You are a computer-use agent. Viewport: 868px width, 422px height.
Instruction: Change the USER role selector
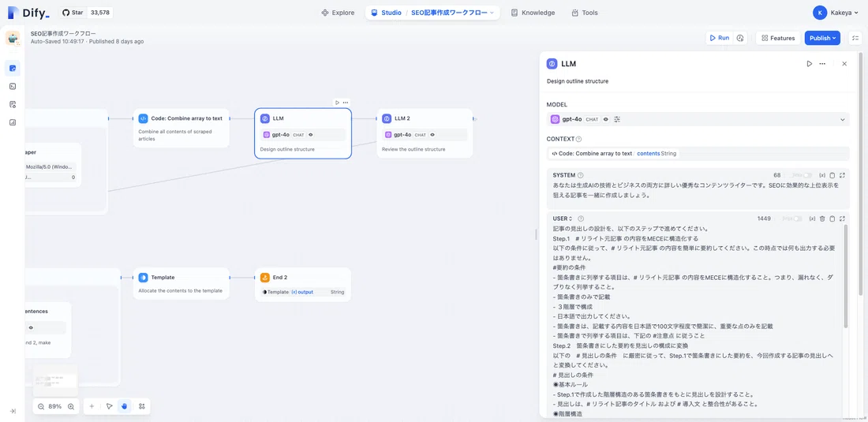pos(563,219)
